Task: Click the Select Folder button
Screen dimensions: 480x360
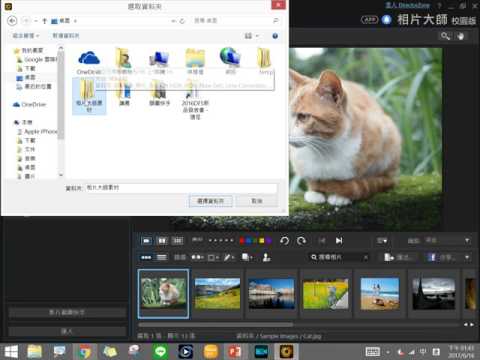Action: click(x=211, y=201)
